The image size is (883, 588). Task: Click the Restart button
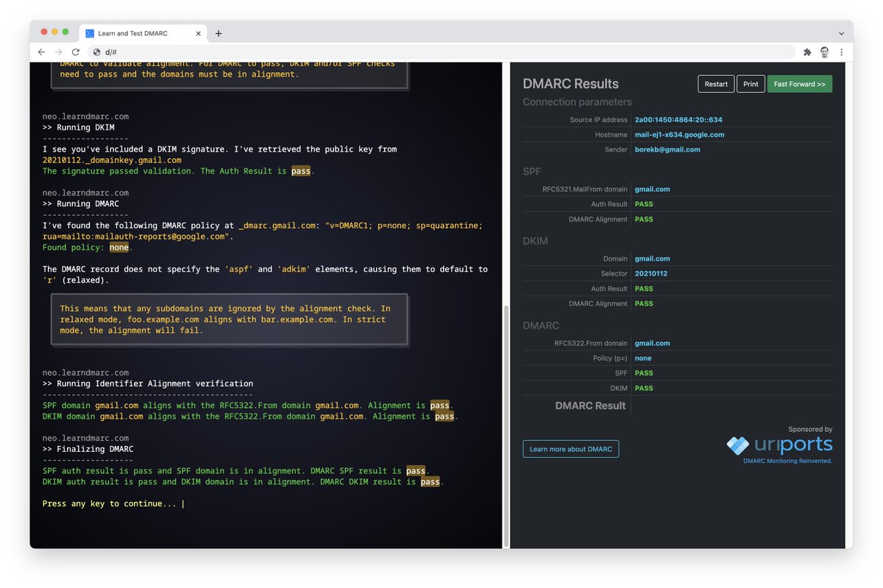(x=716, y=84)
